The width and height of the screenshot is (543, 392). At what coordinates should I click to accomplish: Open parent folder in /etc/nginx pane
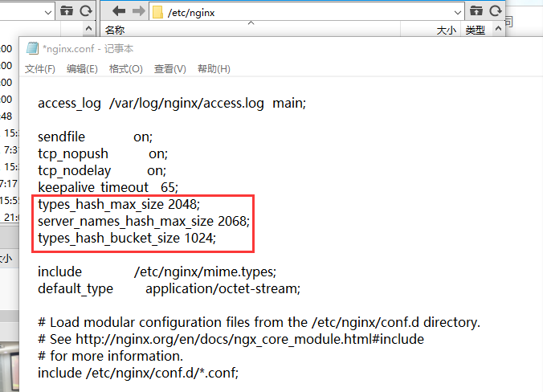476,11
